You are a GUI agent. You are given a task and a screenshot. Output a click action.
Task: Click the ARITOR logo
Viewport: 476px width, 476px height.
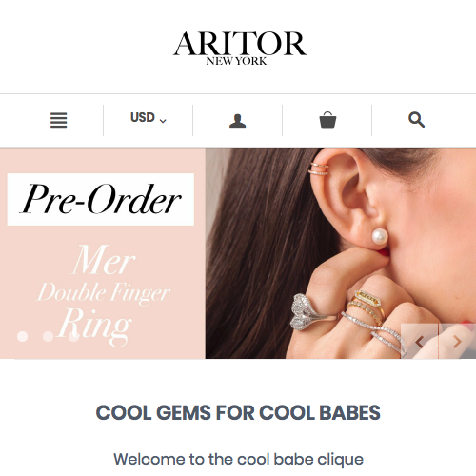[240, 44]
